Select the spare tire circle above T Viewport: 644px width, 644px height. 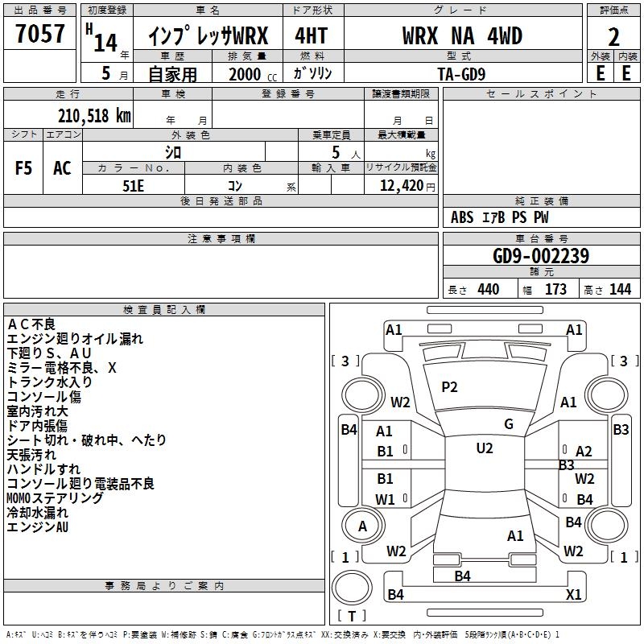point(352,587)
